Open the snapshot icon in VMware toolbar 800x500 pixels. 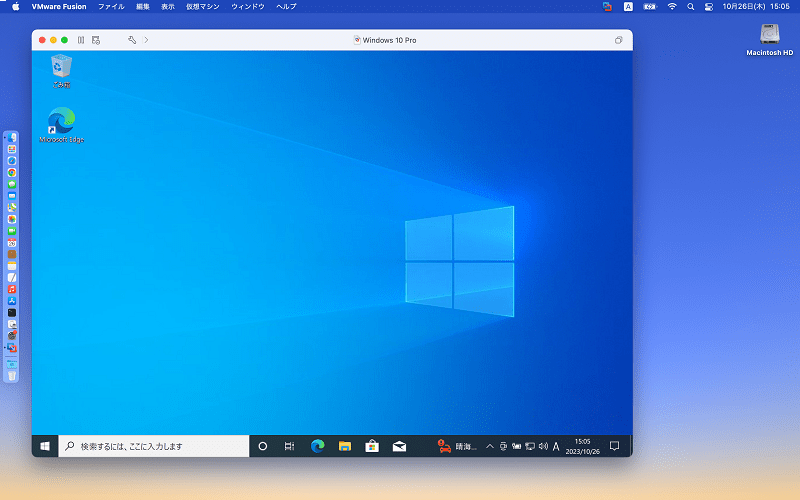pos(96,40)
